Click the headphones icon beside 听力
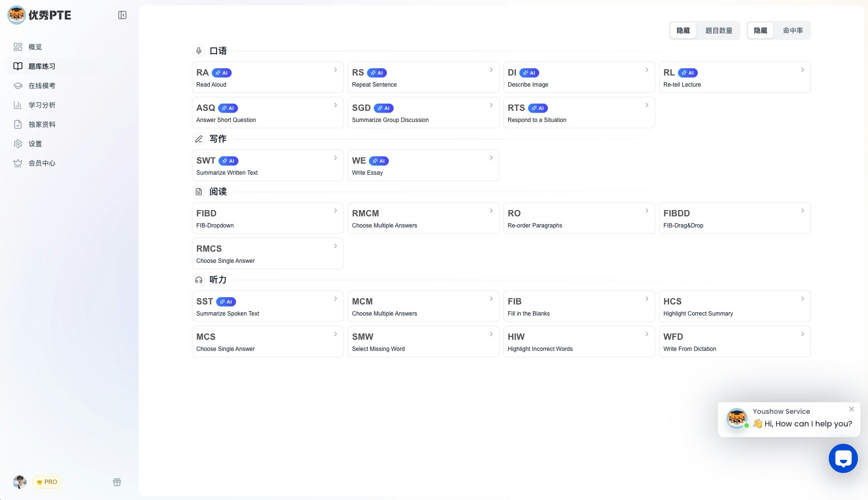This screenshot has height=500, width=868. click(199, 280)
